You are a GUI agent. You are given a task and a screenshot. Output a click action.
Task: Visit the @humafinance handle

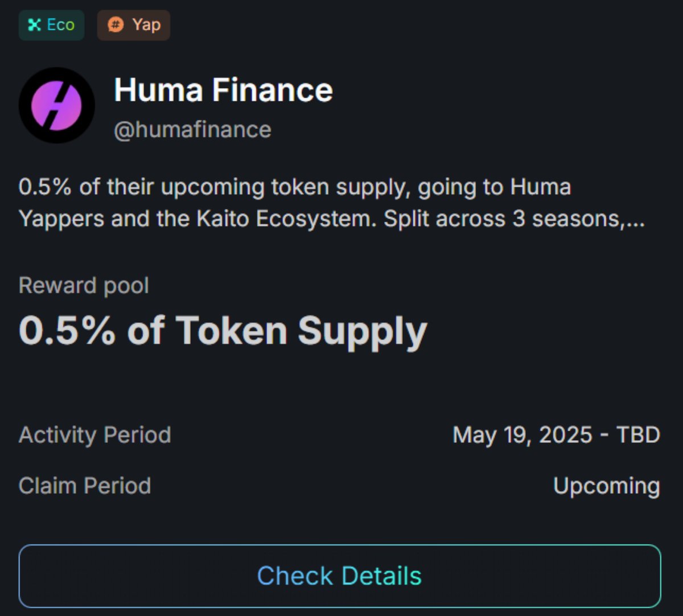(192, 130)
